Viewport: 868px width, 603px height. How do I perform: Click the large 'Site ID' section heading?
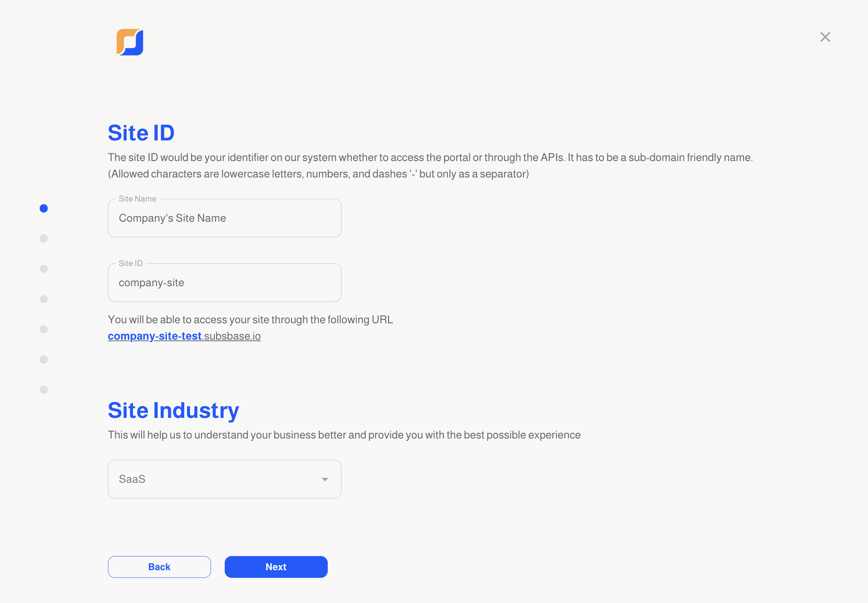[x=141, y=133]
